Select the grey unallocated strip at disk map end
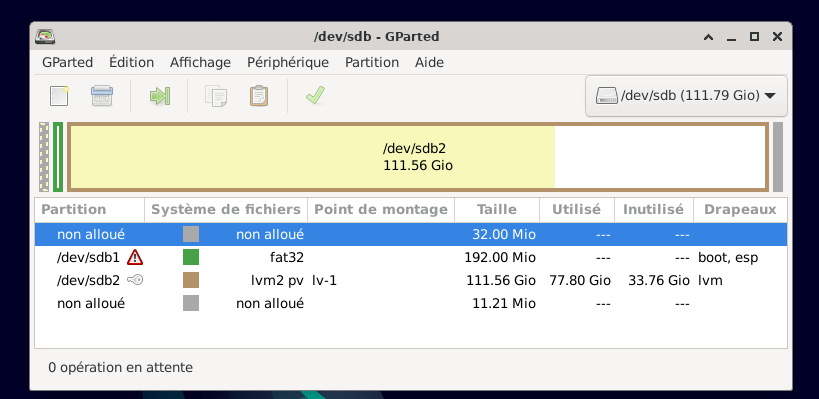Screen dimensions: 819x399 click(778, 157)
